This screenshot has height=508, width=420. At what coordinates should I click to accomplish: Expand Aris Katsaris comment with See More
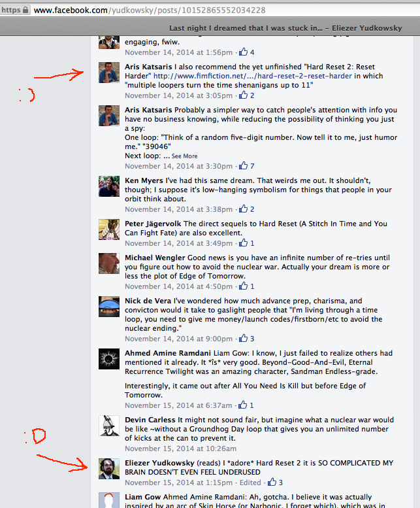[184, 156]
